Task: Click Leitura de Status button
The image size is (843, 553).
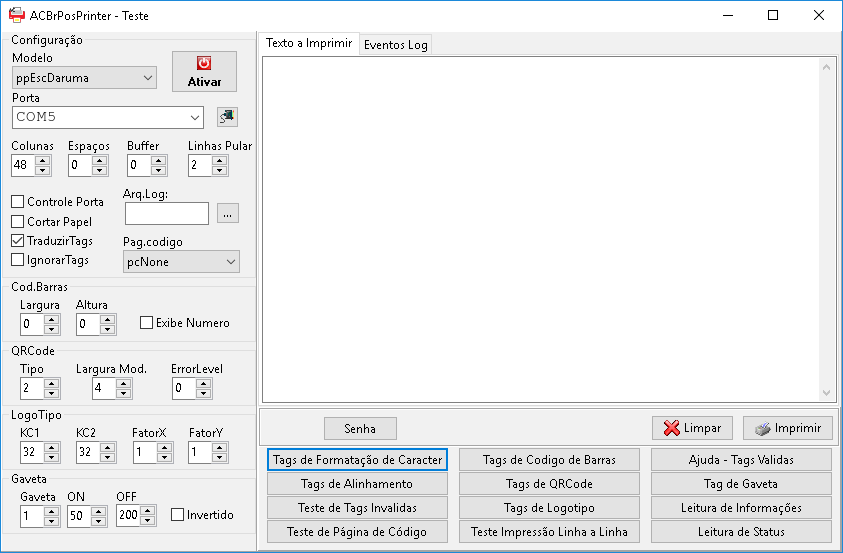Action: pyautogui.click(x=741, y=532)
